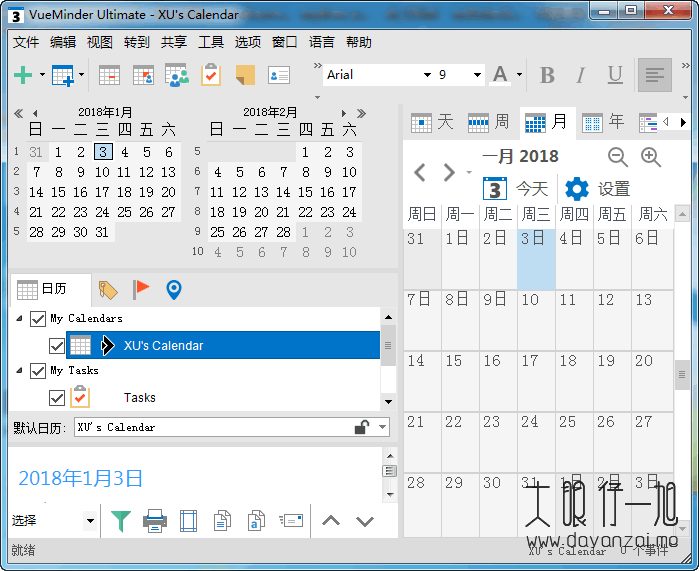Go to next month in main calendar

coord(449,173)
